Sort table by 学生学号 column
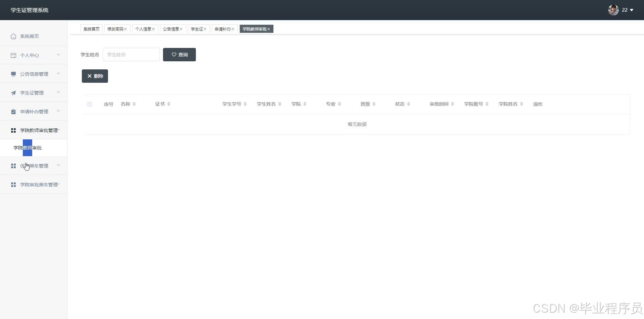The width and height of the screenshot is (644, 319). pyautogui.click(x=245, y=104)
